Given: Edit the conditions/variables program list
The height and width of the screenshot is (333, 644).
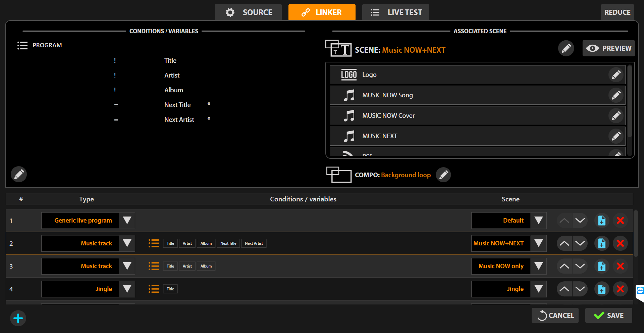Looking at the screenshot, I should 19,174.
